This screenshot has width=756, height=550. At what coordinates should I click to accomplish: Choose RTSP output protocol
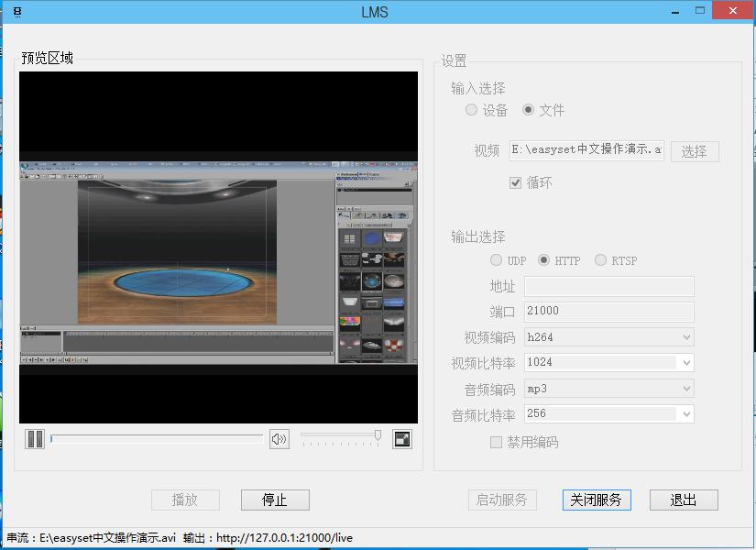tap(601, 260)
